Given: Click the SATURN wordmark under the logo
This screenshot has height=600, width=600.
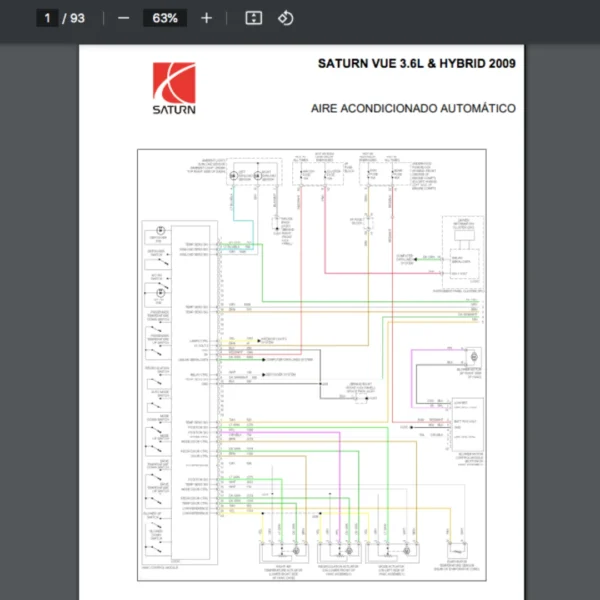Looking at the screenshot, I should [x=174, y=110].
